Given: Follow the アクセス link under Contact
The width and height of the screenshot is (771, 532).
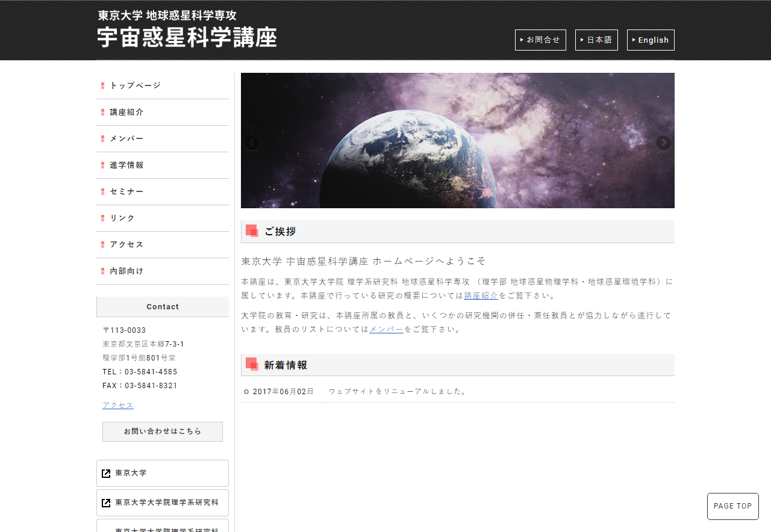Looking at the screenshot, I should coord(118,405).
